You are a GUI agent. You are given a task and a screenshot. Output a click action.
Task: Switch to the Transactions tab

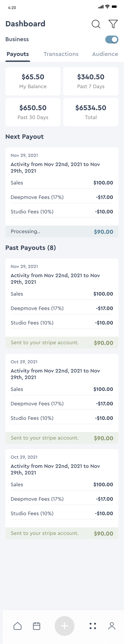point(61,54)
